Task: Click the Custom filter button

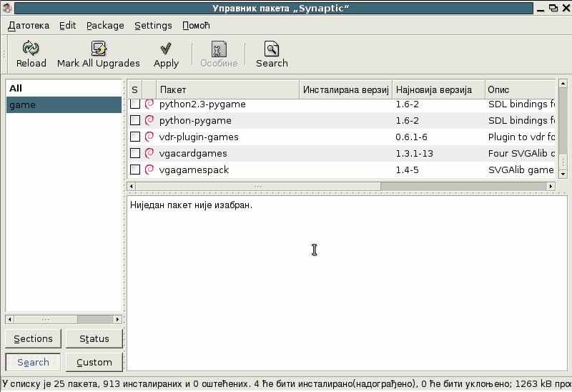Action: 94,362
